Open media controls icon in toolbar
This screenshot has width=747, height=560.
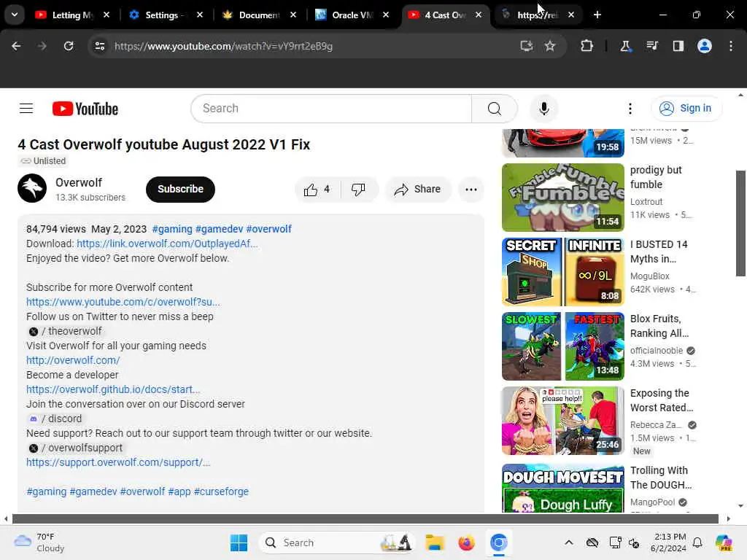[x=651, y=46]
